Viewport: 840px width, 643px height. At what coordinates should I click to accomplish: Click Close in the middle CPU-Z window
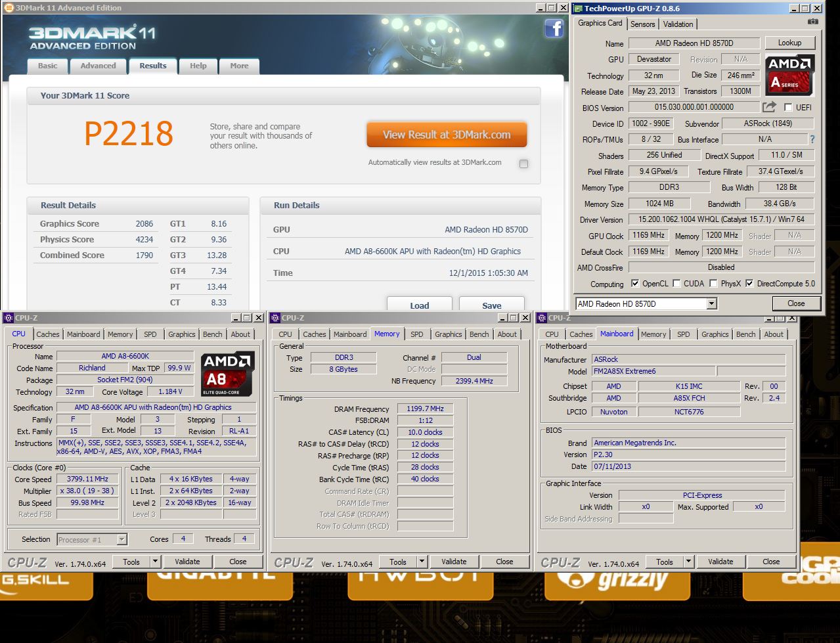[x=504, y=562]
